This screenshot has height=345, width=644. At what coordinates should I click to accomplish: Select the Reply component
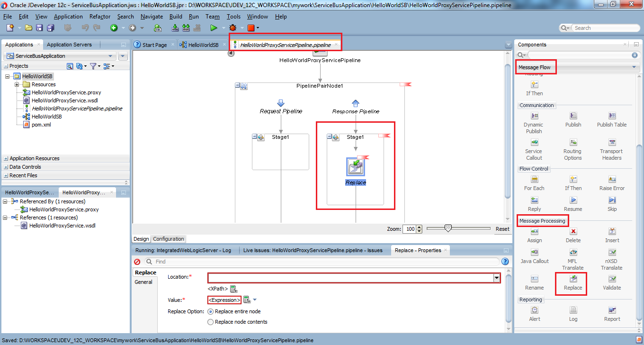534,204
